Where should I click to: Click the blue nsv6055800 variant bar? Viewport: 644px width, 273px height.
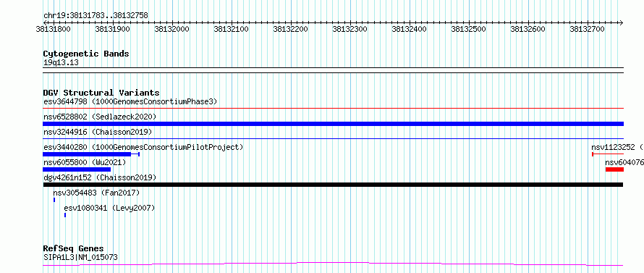tap(77, 169)
